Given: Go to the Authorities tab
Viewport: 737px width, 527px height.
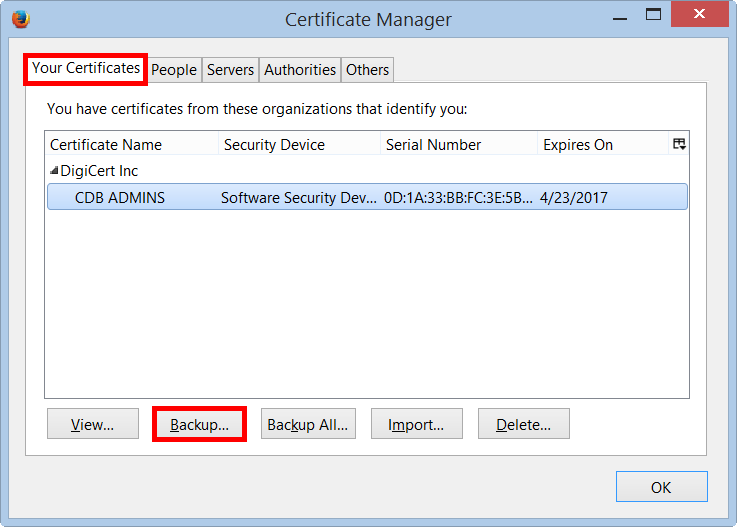Looking at the screenshot, I should 300,70.
